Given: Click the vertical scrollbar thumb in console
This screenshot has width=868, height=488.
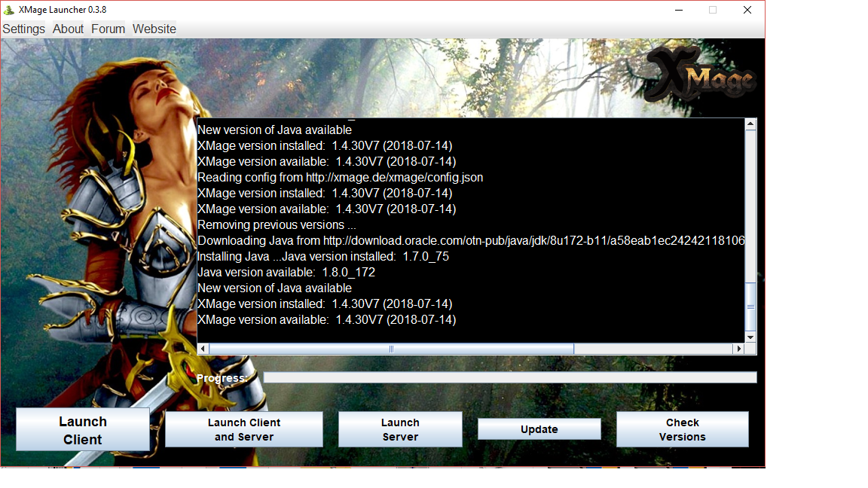Looking at the screenshot, I should 750,307.
